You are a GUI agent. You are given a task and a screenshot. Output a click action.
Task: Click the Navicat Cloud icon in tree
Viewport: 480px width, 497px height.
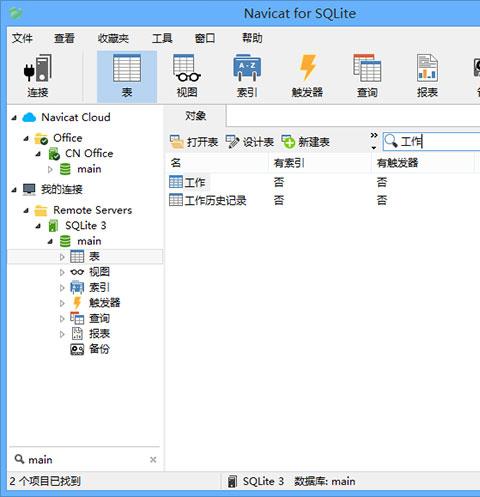pos(29,117)
